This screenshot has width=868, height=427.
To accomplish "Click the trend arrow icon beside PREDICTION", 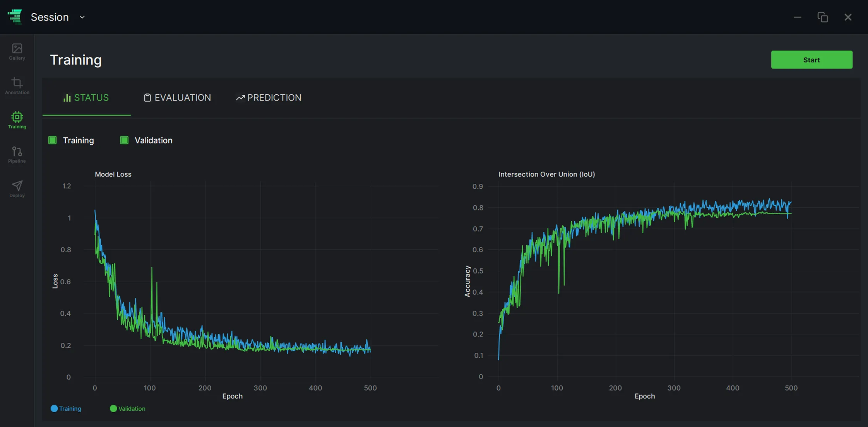I will coord(240,97).
